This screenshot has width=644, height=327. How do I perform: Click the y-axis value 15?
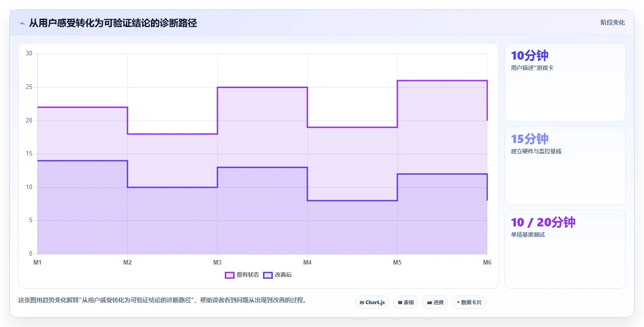29,154
